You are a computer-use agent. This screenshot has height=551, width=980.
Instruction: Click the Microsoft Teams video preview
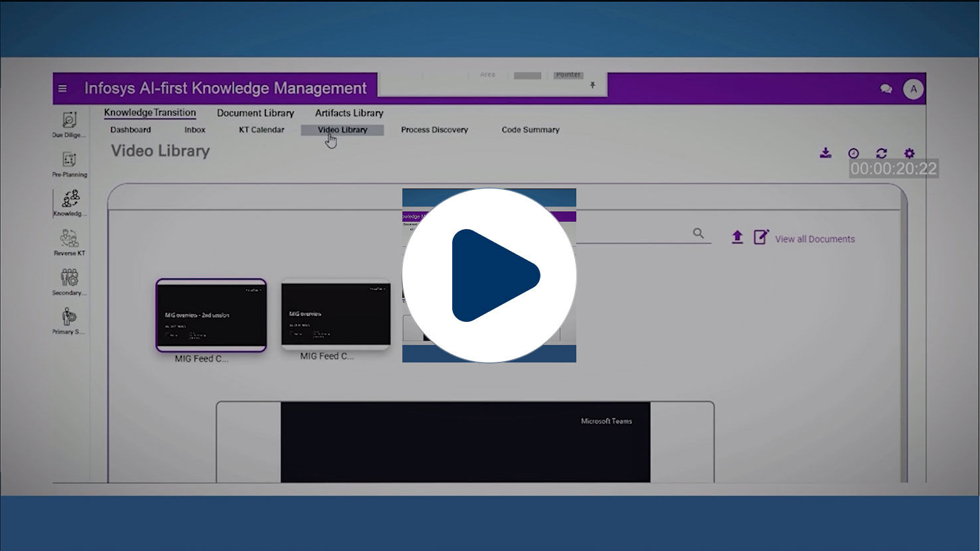coord(465,442)
